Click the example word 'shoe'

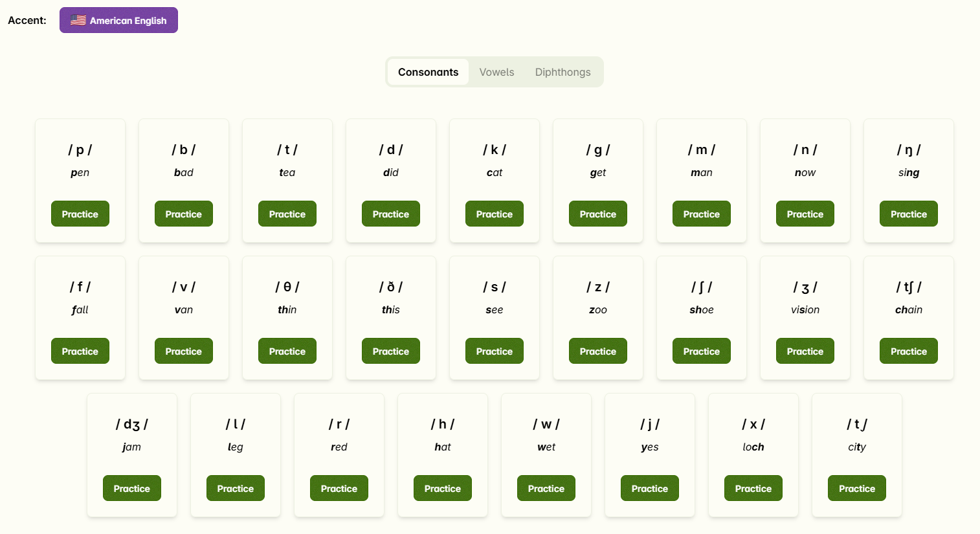702,310
